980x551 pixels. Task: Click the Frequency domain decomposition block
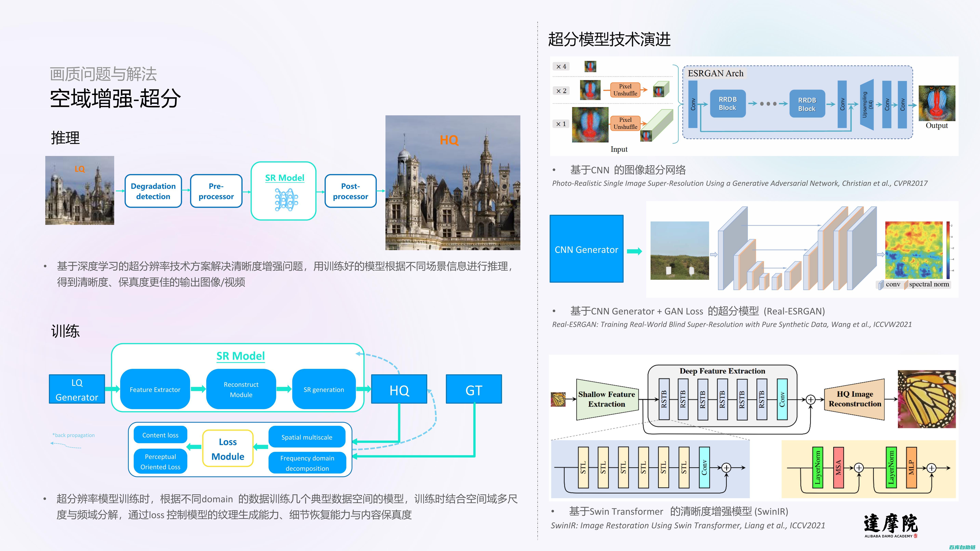click(307, 463)
